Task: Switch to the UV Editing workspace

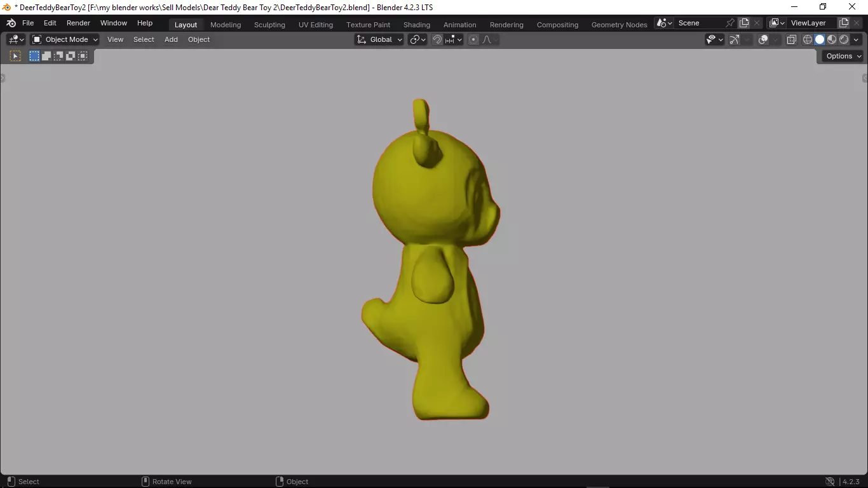Action: (316, 25)
